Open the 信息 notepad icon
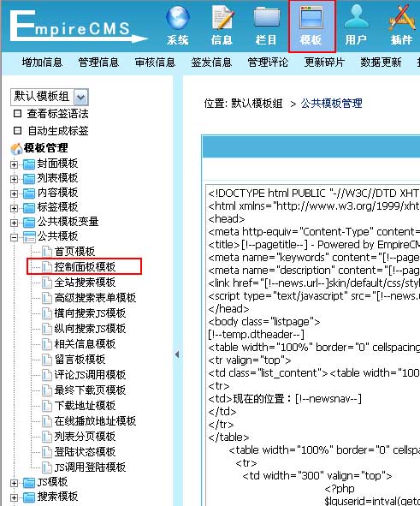Viewport: 420px width, 506px height. coord(222,18)
